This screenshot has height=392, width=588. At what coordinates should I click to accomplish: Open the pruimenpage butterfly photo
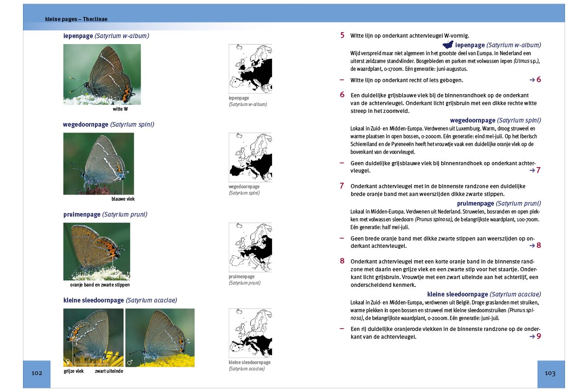pos(96,251)
